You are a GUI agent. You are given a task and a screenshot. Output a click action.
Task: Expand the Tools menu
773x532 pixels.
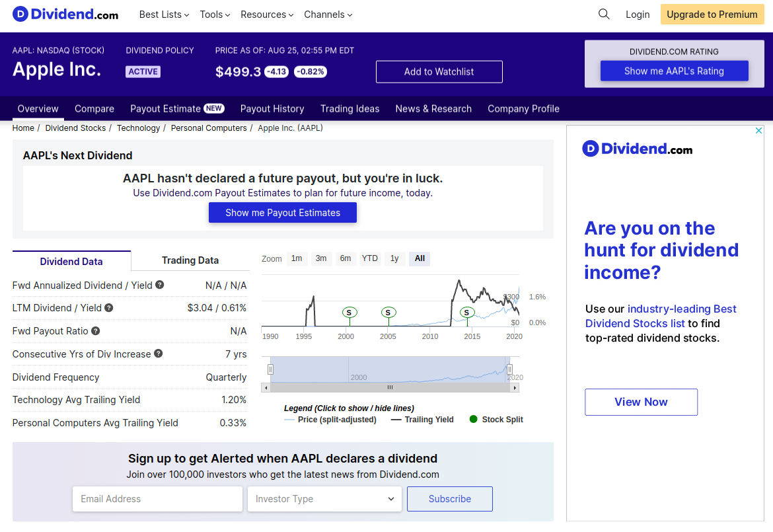(x=215, y=15)
